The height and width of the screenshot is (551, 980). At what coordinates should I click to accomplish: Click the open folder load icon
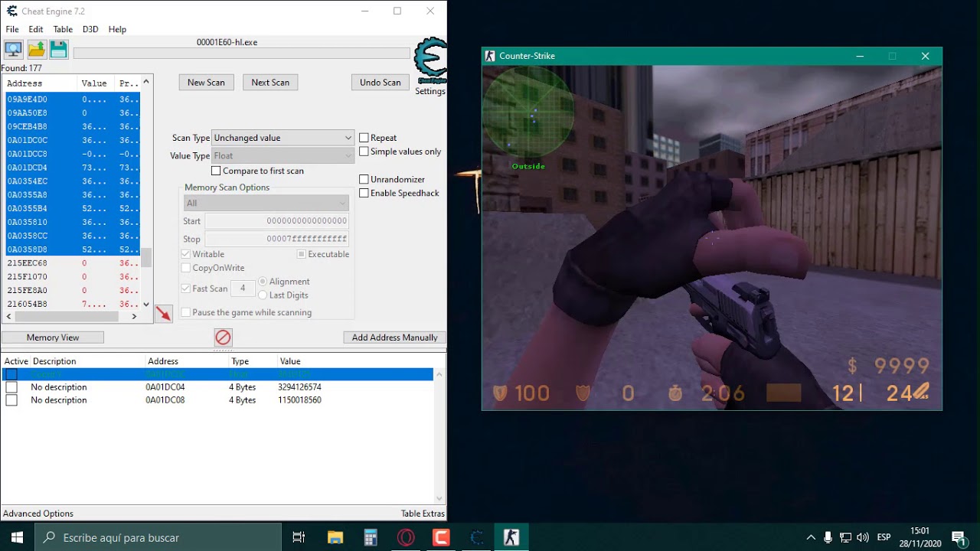tap(36, 50)
